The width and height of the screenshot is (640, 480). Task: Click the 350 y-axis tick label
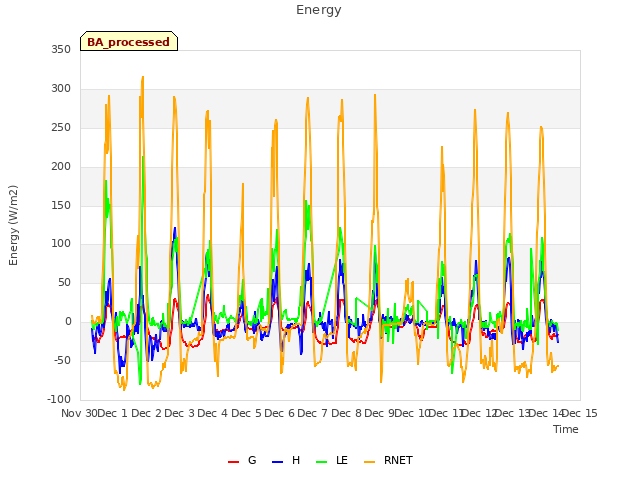click(x=61, y=50)
